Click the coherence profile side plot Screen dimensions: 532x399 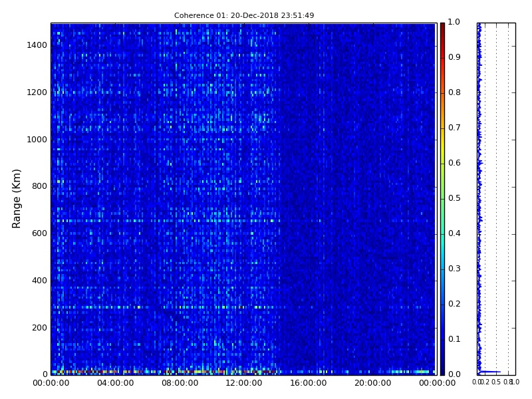[496, 199]
